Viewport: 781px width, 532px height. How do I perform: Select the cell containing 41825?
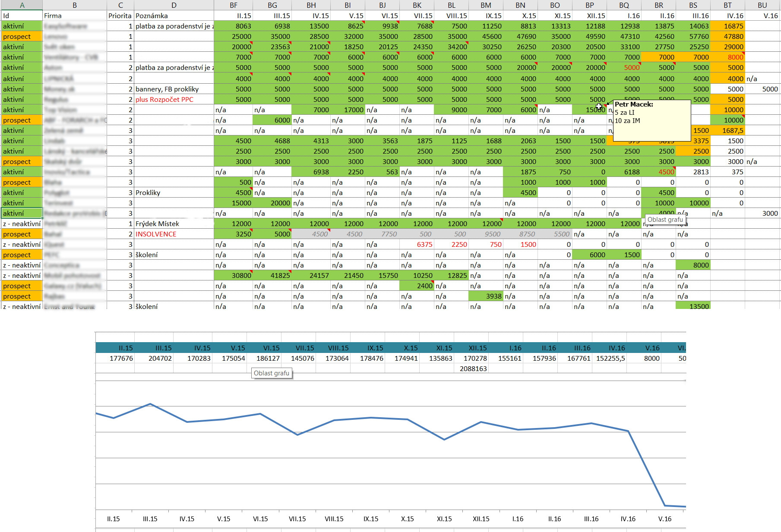pyautogui.click(x=272, y=276)
